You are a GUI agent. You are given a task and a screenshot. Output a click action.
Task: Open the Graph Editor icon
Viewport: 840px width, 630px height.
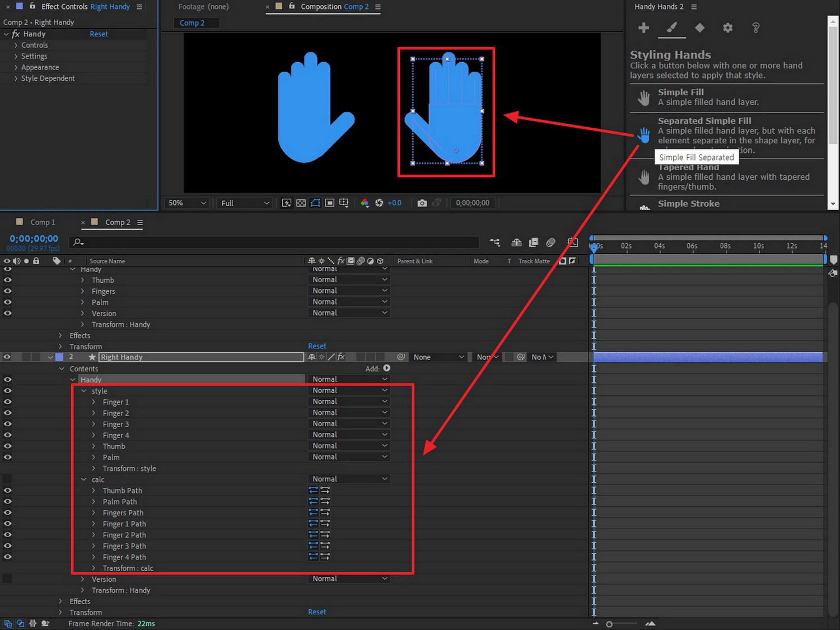(x=572, y=242)
